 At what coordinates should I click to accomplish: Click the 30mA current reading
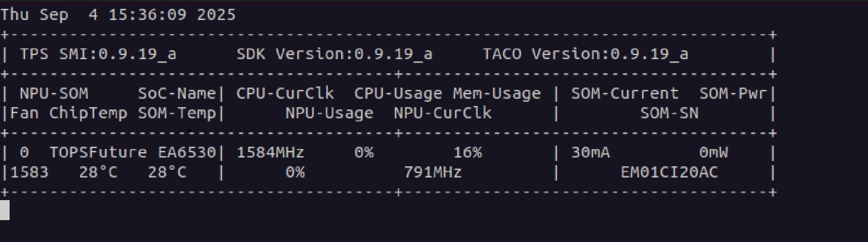590,152
